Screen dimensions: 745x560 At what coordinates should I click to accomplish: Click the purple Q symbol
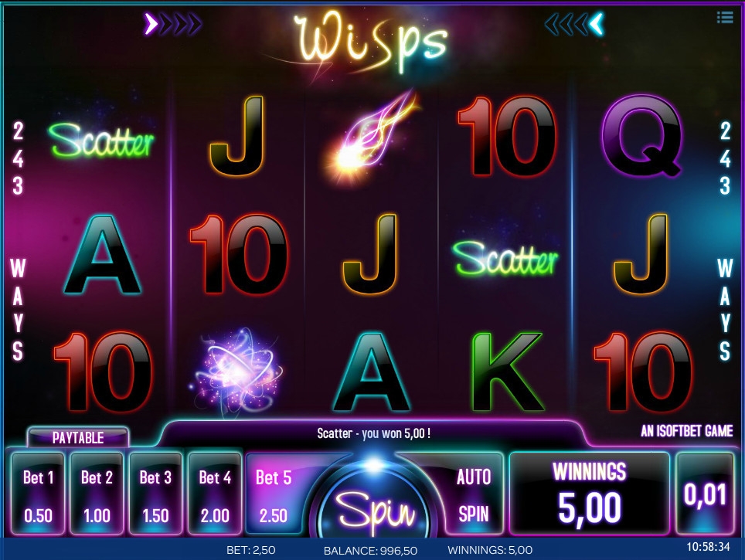coord(641,136)
